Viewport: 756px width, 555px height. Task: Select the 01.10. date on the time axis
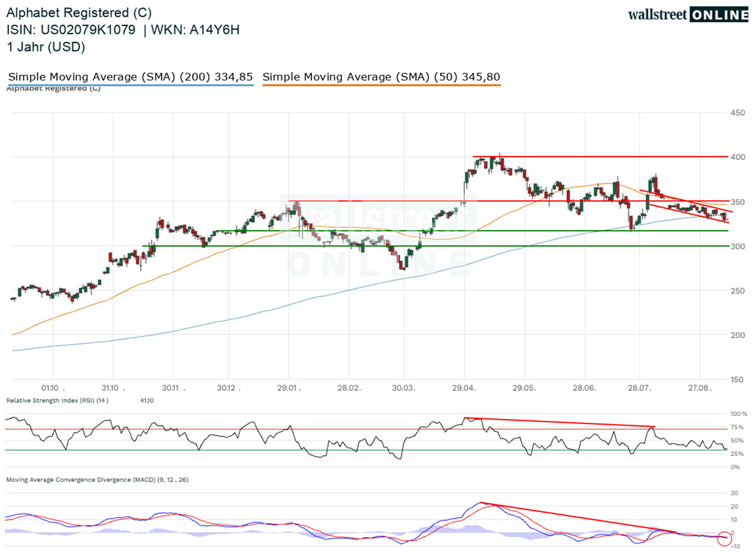(x=53, y=389)
